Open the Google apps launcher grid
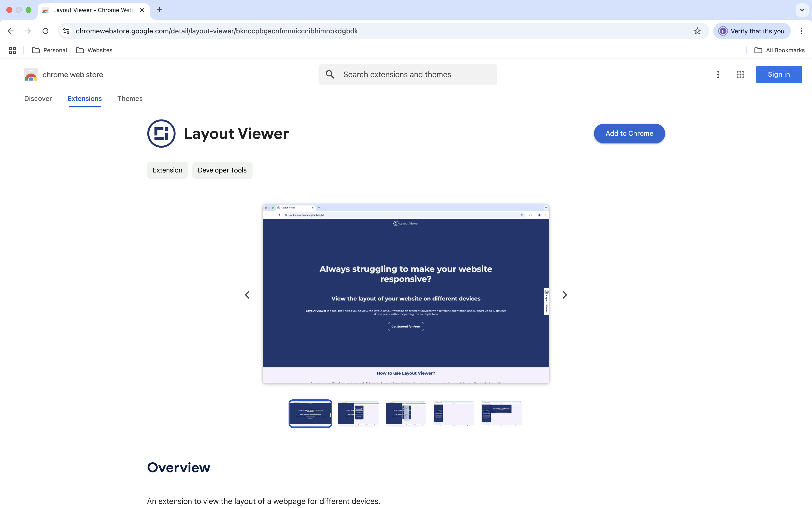812x508 pixels. (740, 75)
